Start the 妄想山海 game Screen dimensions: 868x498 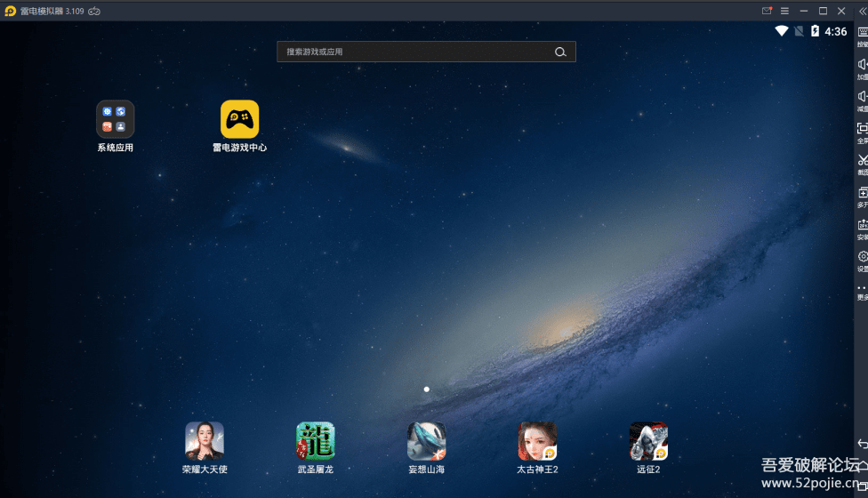[426, 440]
